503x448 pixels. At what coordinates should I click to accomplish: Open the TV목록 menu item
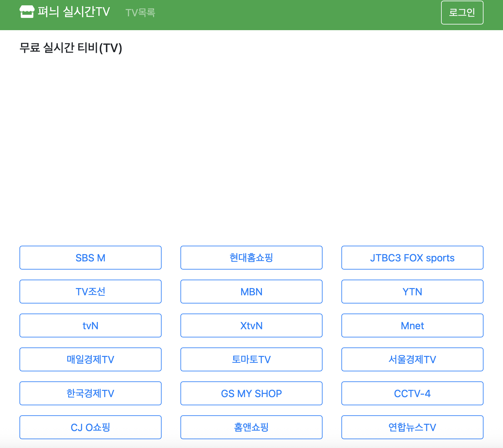[140, 13]
